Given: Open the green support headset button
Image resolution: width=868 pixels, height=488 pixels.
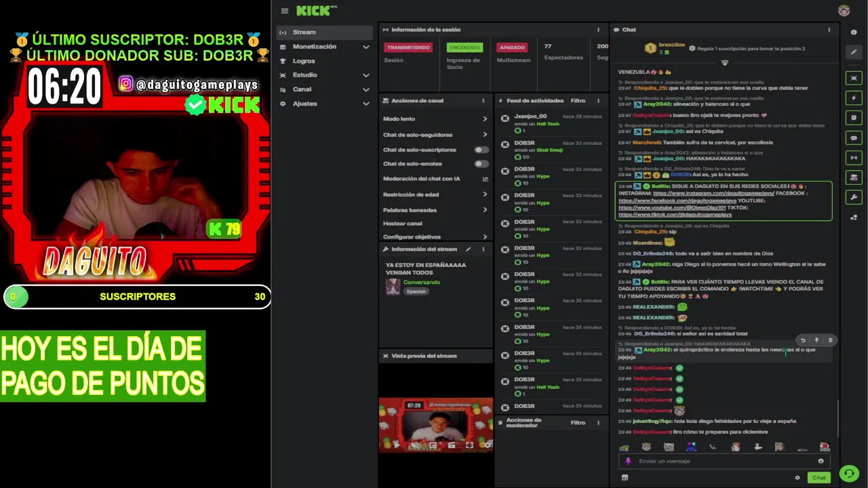Looking at the screenshot, I should 848,474.
